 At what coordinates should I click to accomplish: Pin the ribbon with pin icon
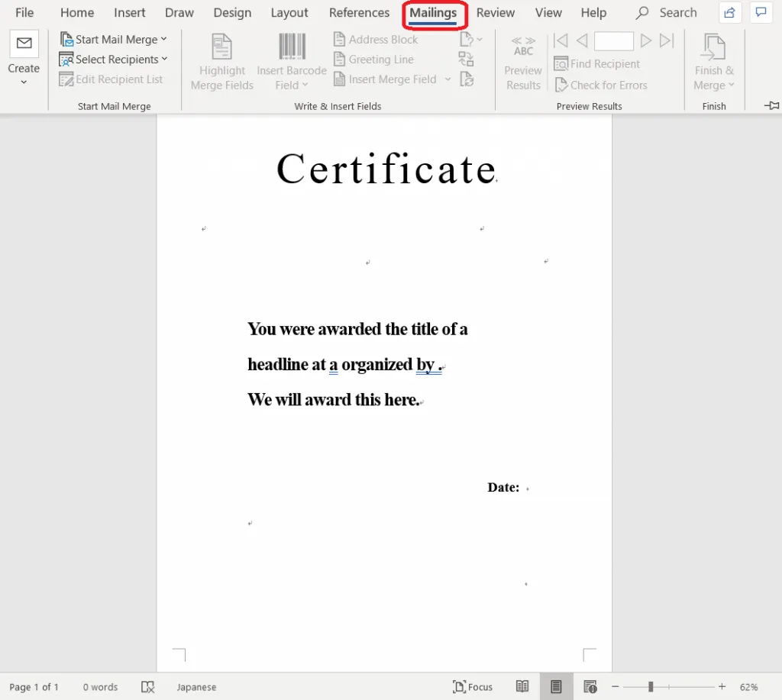[771, 105]
